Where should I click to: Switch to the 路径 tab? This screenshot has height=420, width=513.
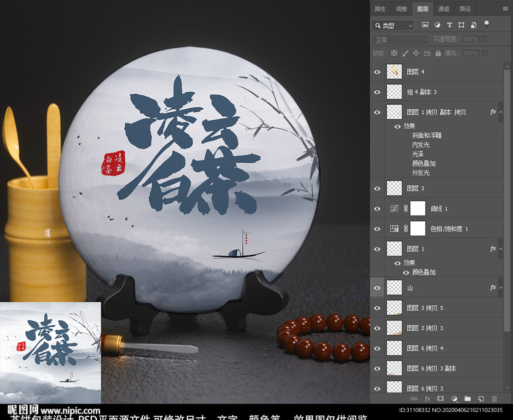tap(465, 9)
